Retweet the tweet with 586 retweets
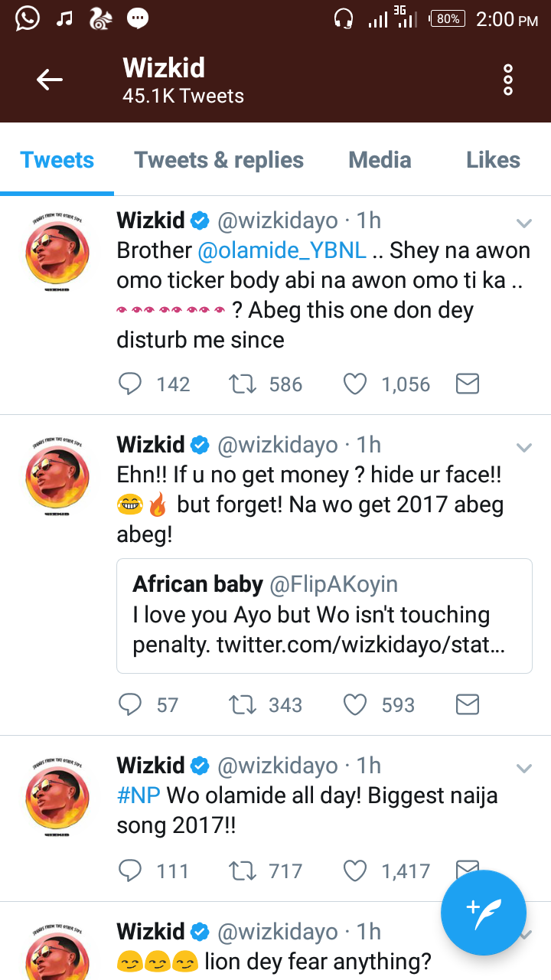 [243, 384]
